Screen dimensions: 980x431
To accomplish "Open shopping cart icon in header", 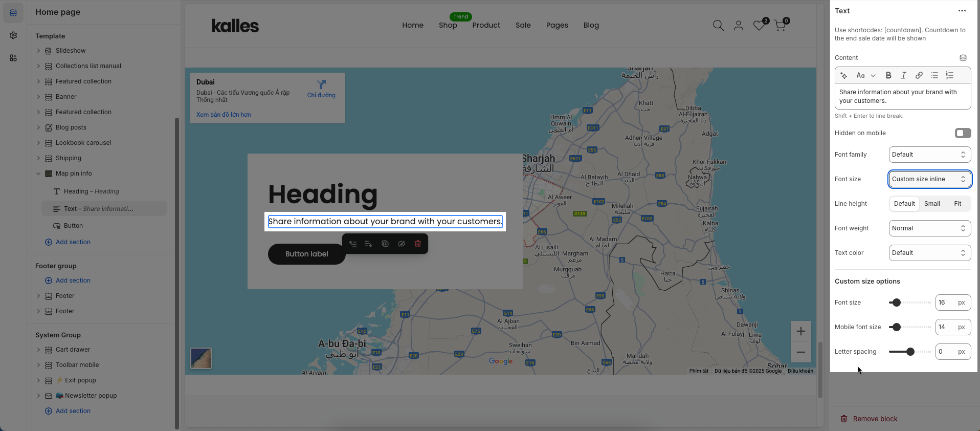I will 781,25.
